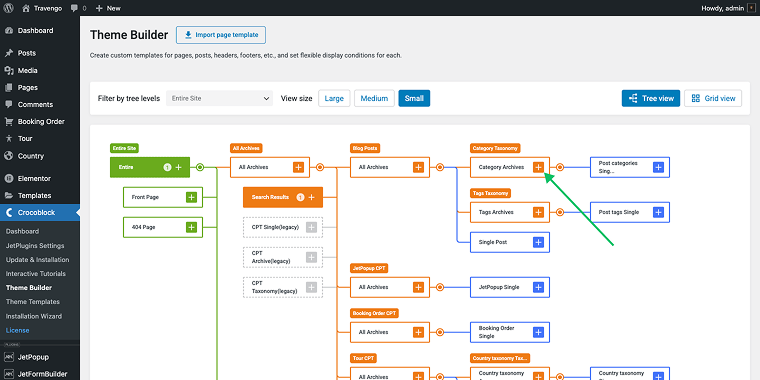Add template to Booking Order CPT All Archives
Viewport: 760px width, 380px height.
(418, 332)
